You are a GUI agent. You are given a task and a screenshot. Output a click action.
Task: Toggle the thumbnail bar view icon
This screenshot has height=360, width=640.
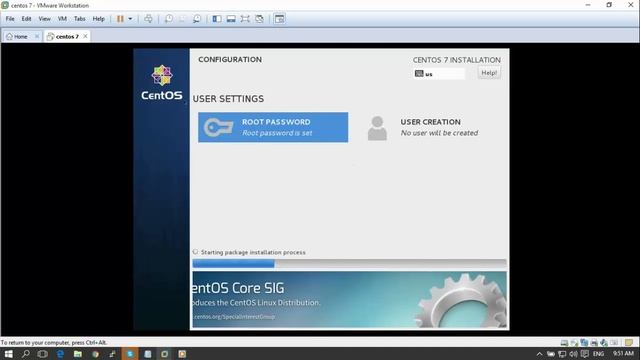coord(231,19)
